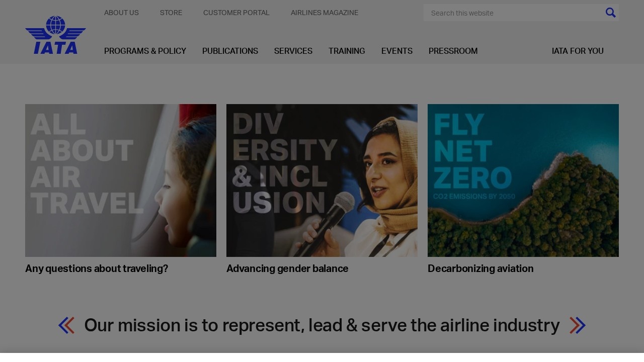Click the left double-chevron mission icon

point(66,325)
